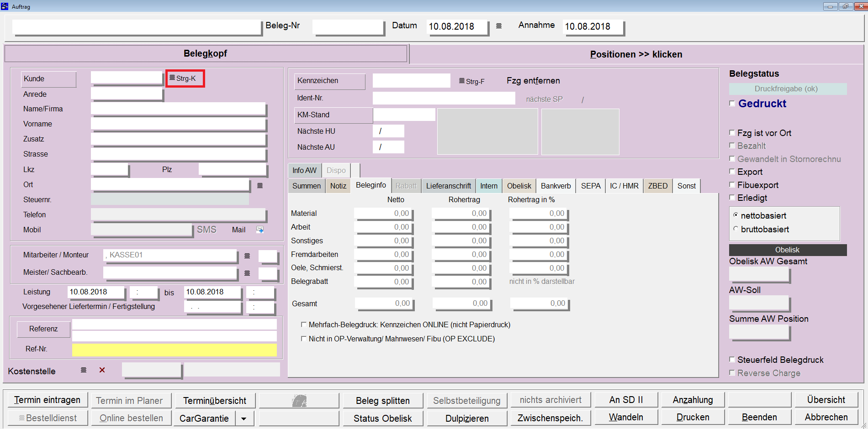
Task: Toggle the Fibuexport checkbox
Action: [732, 185]
